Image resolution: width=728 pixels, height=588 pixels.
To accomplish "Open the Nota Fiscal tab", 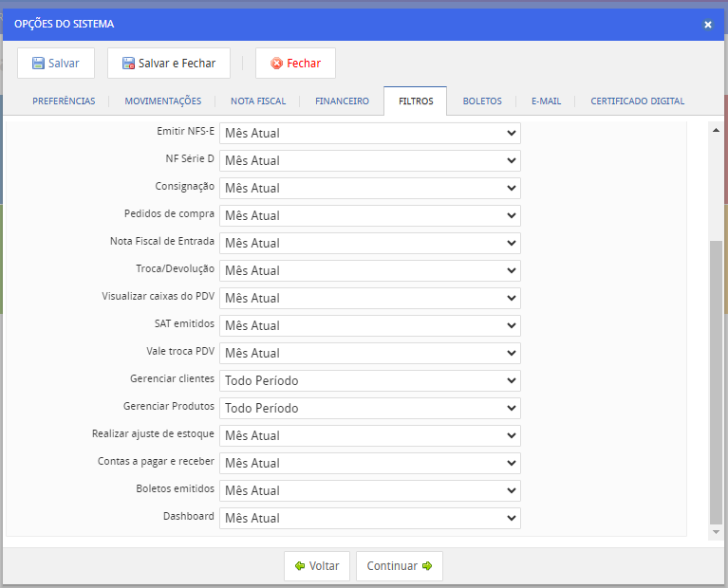I will point(258,101).
